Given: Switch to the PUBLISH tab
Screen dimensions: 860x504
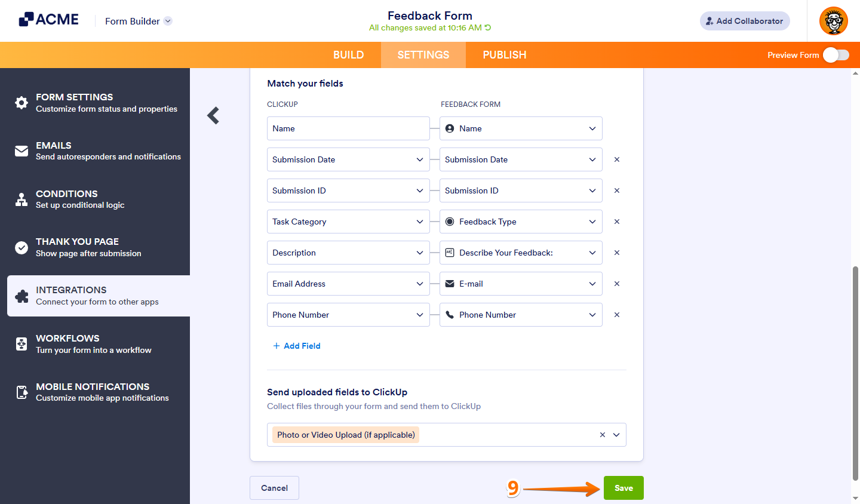Looking at the screenshot, I should [x=504, y=54].
